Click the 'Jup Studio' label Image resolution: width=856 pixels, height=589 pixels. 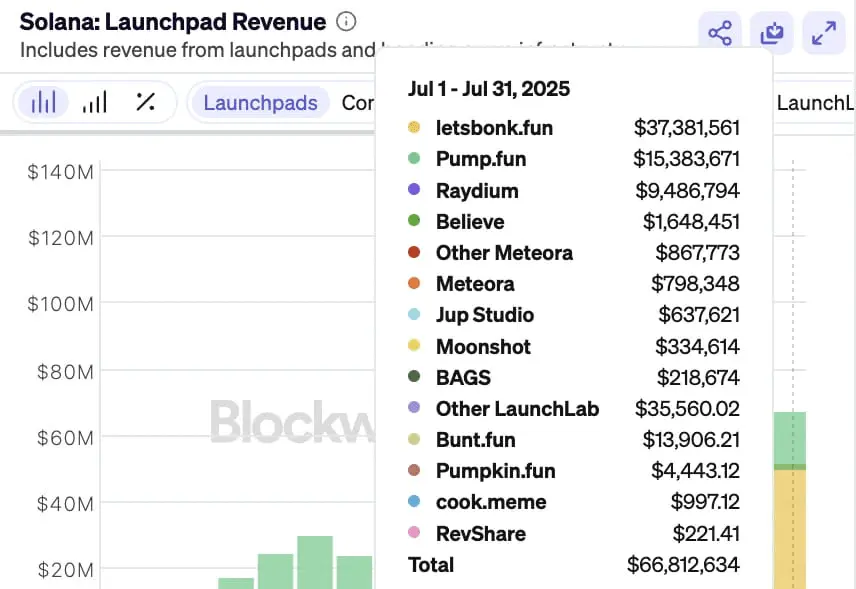click(485, 315)
